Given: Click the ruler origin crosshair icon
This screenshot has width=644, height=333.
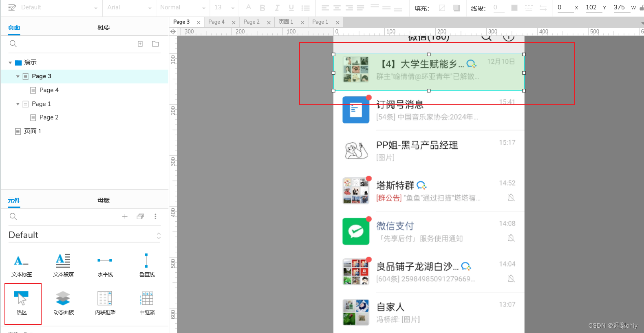Looking at the screenshot, I should [x=173, y=31].
